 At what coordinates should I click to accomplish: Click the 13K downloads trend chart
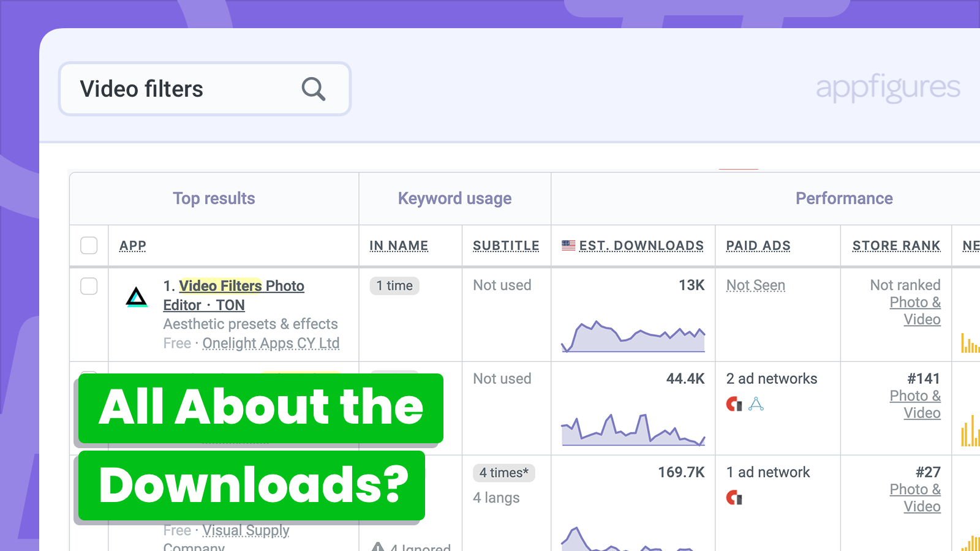coord(633,335)
